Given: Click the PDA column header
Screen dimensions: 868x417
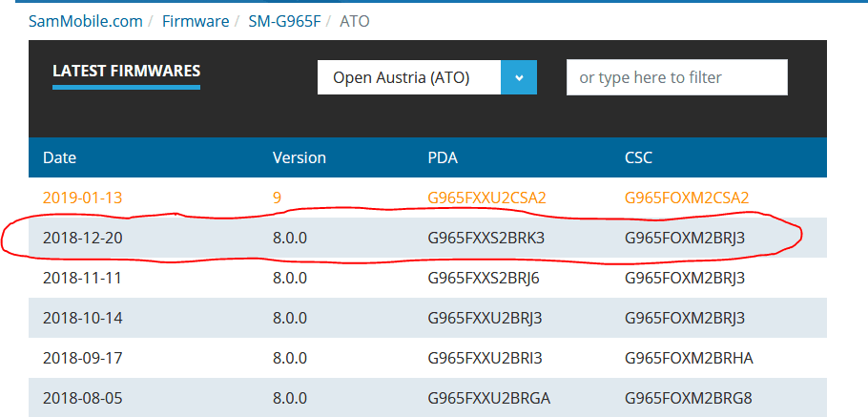Looking at the screenshot, I should coord(443,157).
